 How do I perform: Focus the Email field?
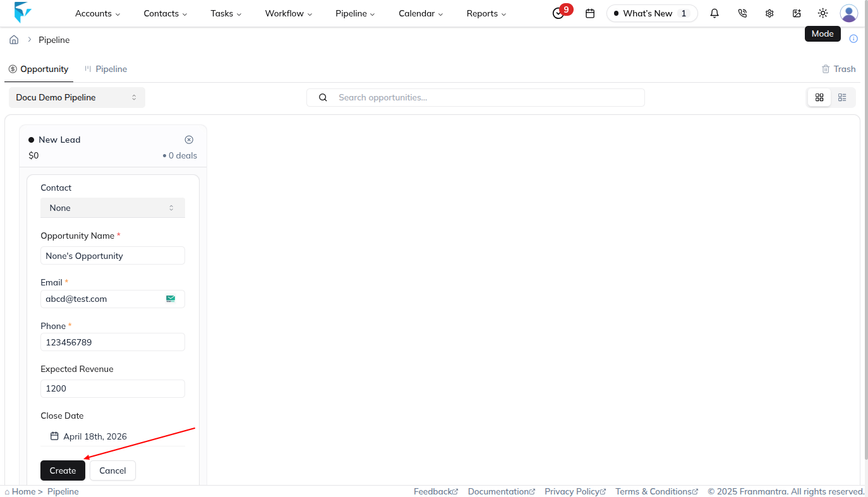(x=112, y=299)
